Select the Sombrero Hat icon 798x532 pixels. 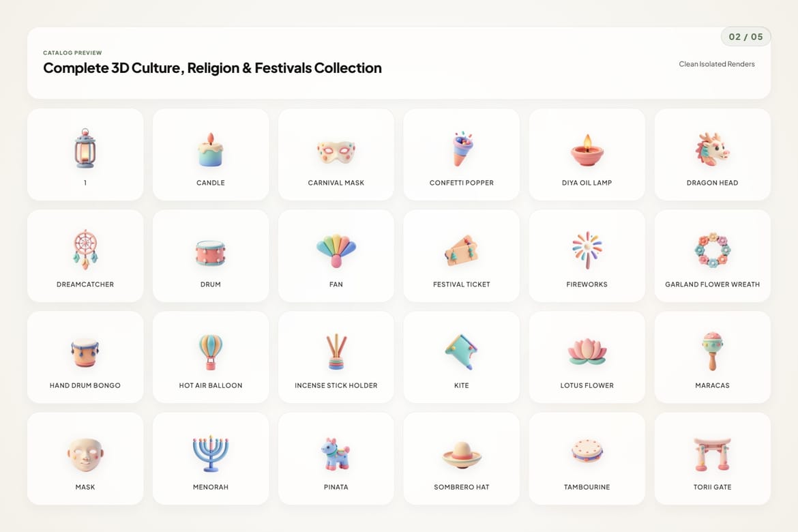[462, 455]
